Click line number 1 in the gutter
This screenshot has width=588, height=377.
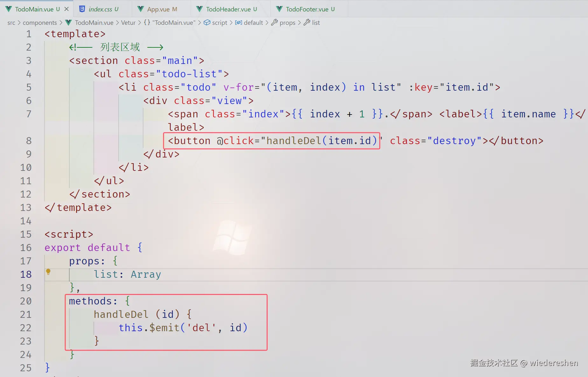[x=29, y=34]
